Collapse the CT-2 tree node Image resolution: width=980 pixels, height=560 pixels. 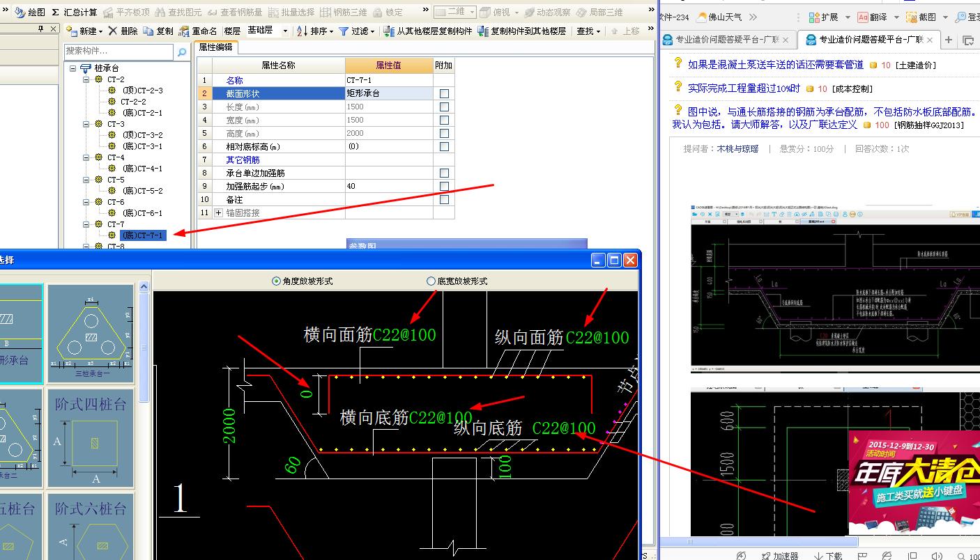[x=86, y=79]
